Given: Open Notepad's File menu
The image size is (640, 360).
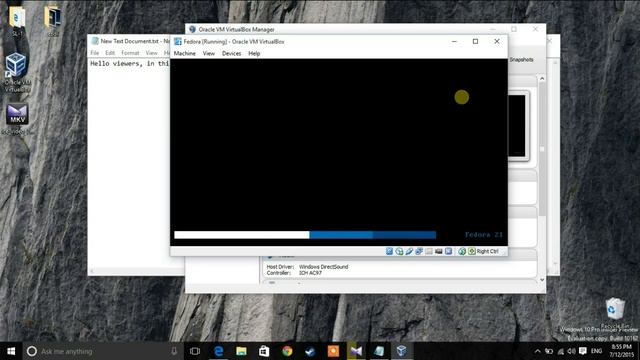Looking at the screenshot, I should coord(95,53).
